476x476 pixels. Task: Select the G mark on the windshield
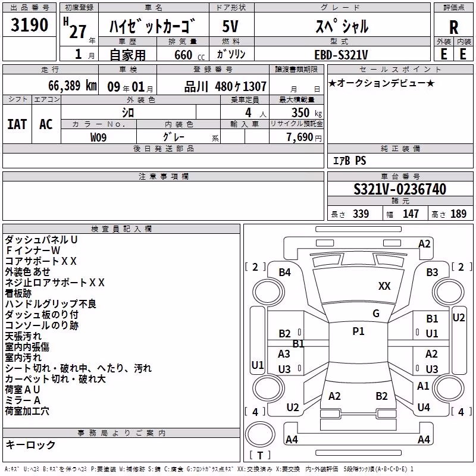(376, 314)
